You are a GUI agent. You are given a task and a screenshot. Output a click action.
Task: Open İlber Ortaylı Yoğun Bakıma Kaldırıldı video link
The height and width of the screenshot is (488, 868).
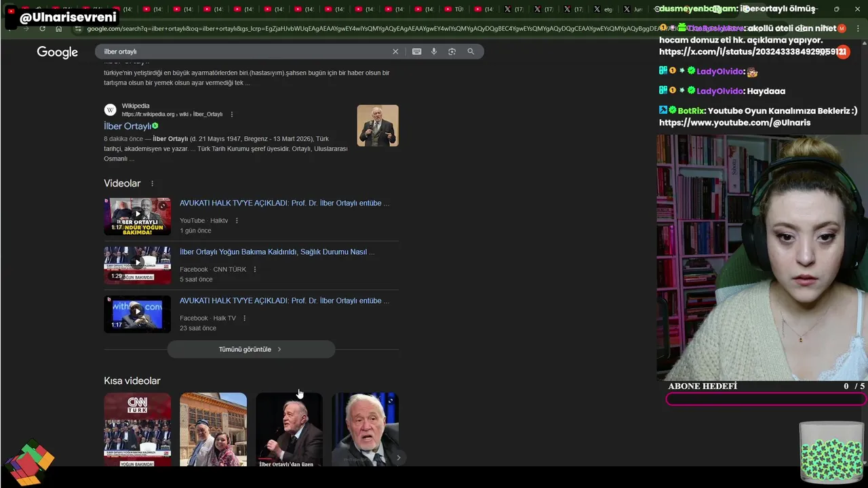[277, 251]
